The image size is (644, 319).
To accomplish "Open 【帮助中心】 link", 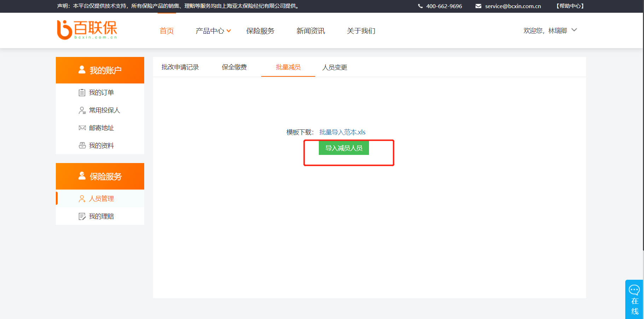I will [x=570, y=6].
